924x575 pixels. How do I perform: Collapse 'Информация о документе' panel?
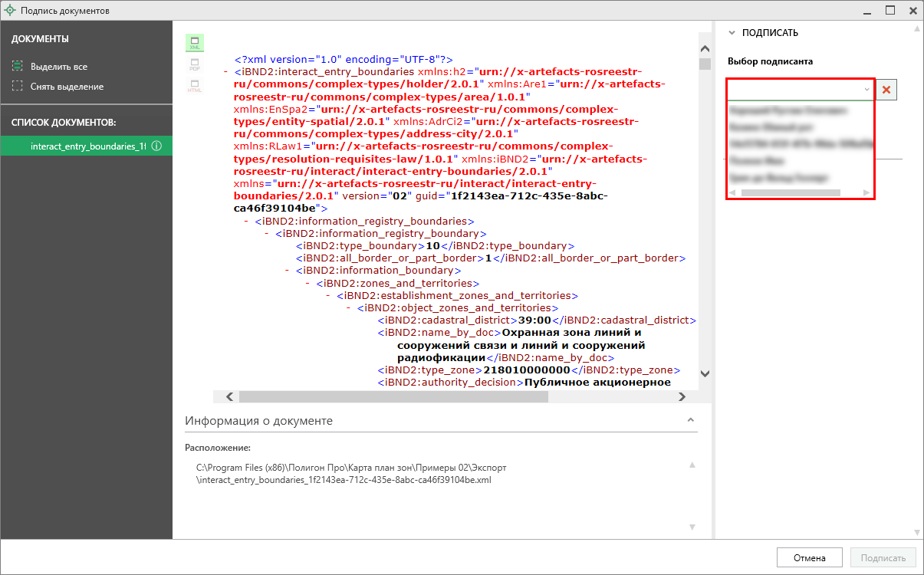690,421
